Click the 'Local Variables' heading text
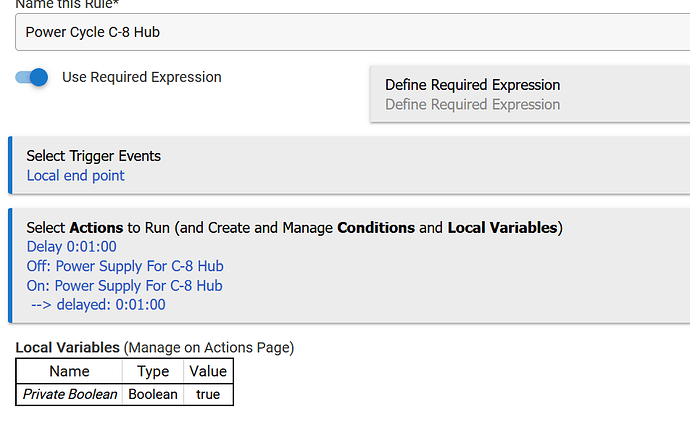The height and width of the screenshot is (424, 690). click(x=67, y=347)
